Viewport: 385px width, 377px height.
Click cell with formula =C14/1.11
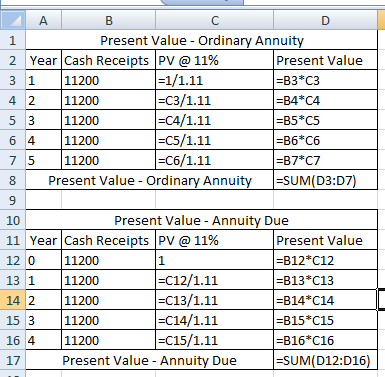tap(215, 320)
